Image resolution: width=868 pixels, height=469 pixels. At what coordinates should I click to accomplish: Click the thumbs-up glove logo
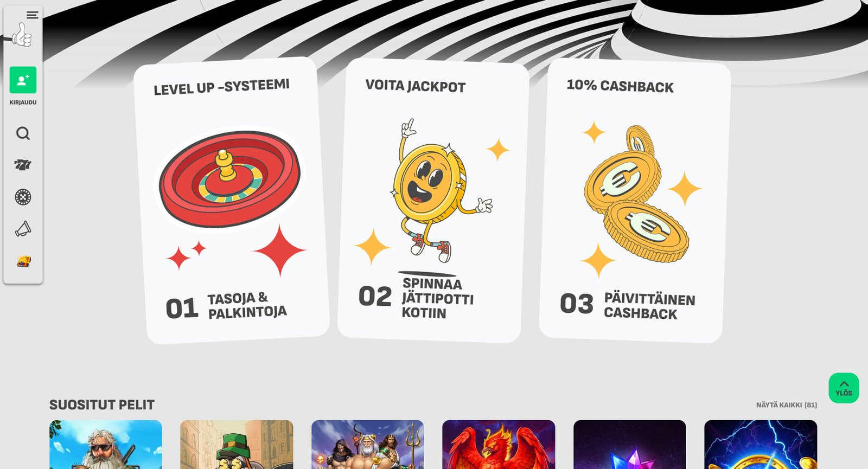click(x=21, y=35)
